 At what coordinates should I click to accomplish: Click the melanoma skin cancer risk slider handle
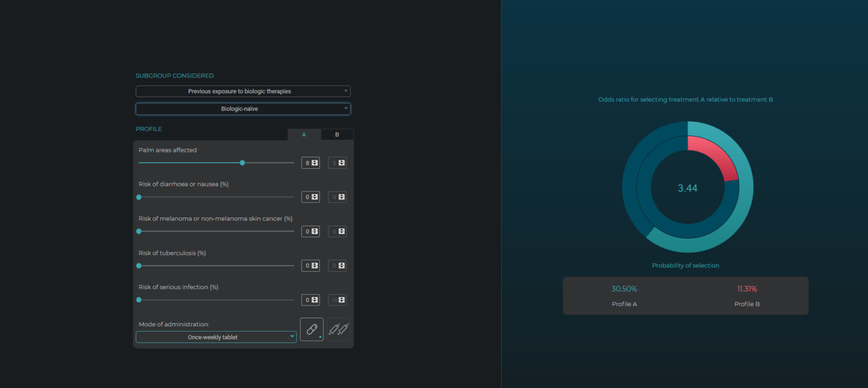click(x=139, y=231)
